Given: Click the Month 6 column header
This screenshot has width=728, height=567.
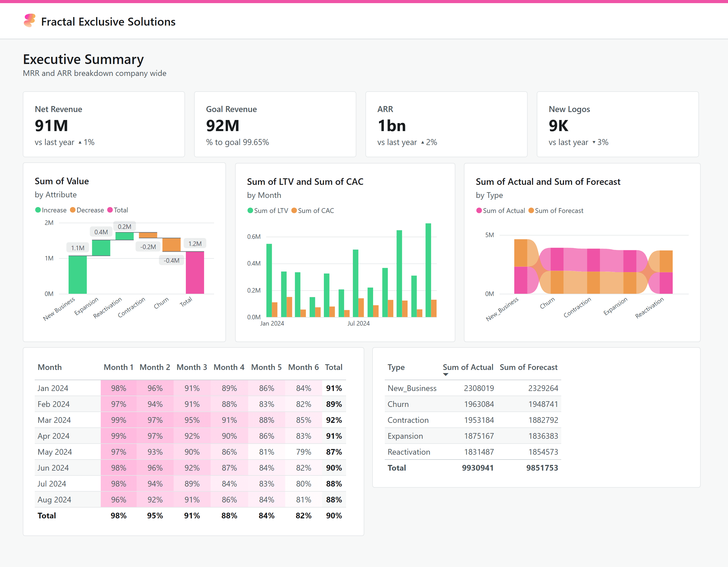Looking at the screenshot, I should coord(303,367).
